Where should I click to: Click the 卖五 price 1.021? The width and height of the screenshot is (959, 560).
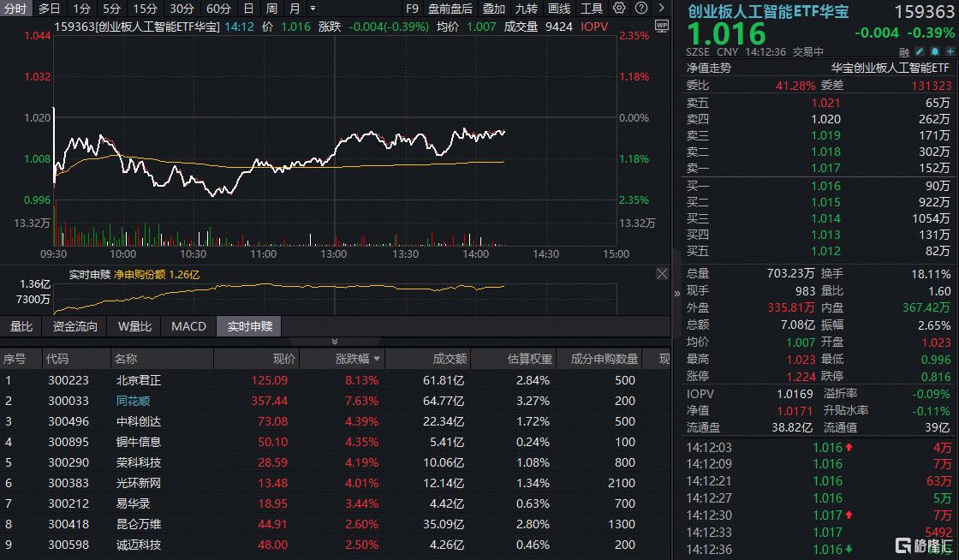[825, 104]
